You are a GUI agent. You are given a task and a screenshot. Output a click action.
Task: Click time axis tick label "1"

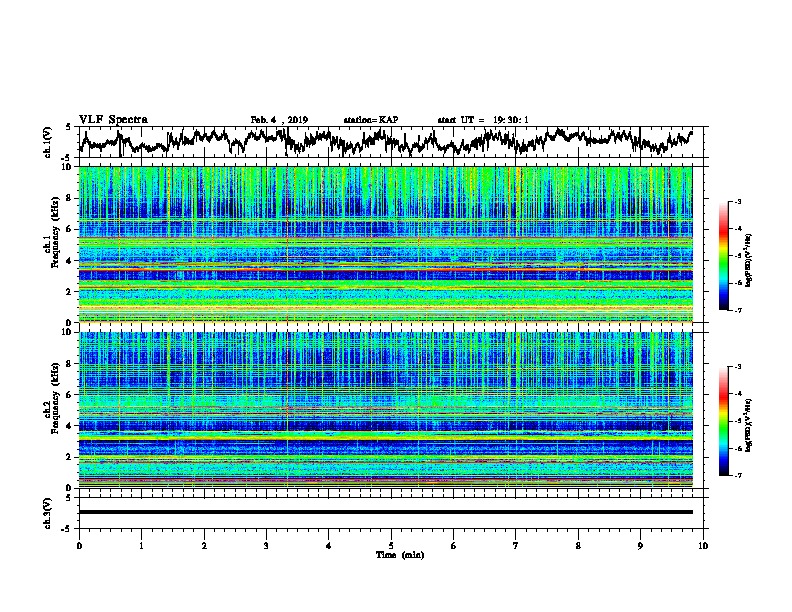coord(141,546)
